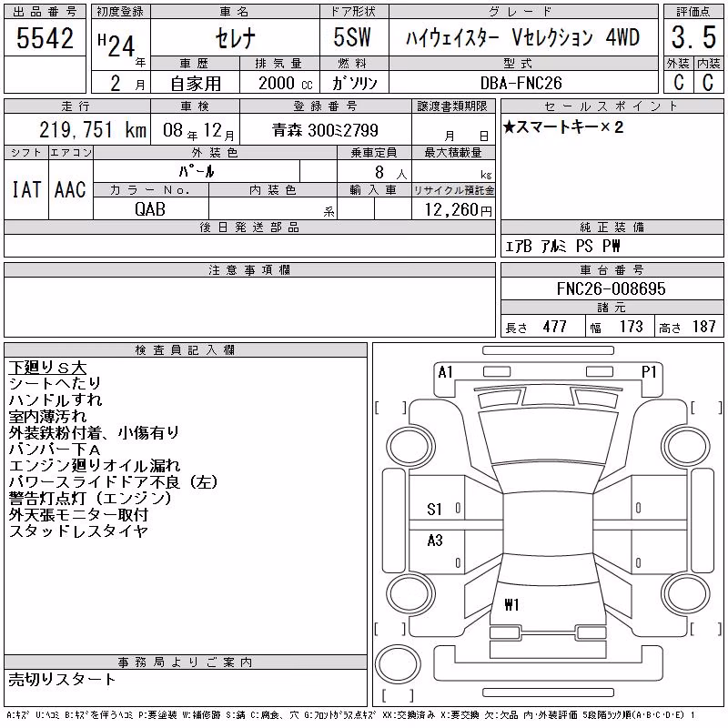Screen dimensions: 728x728
Task: Select note シートへたり
Action: 55,383
